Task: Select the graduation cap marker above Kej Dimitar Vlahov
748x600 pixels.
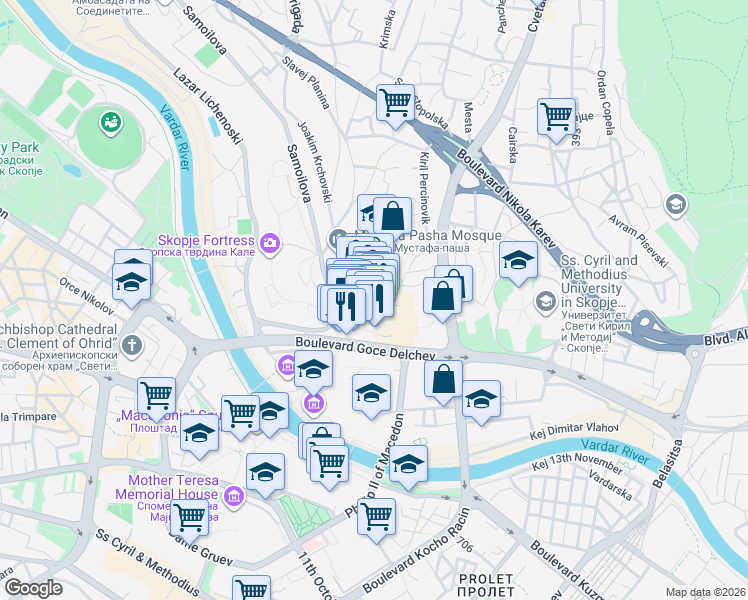Action: 481,402
